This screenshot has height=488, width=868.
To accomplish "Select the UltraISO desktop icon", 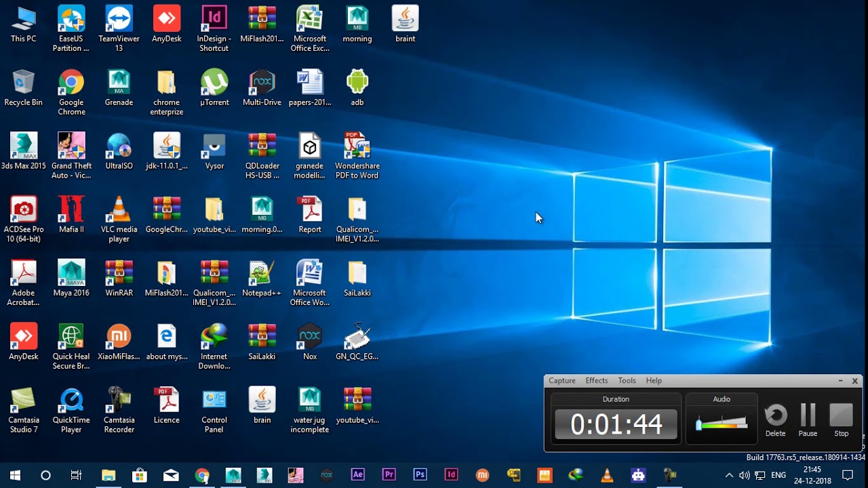I will pos(119,152).
